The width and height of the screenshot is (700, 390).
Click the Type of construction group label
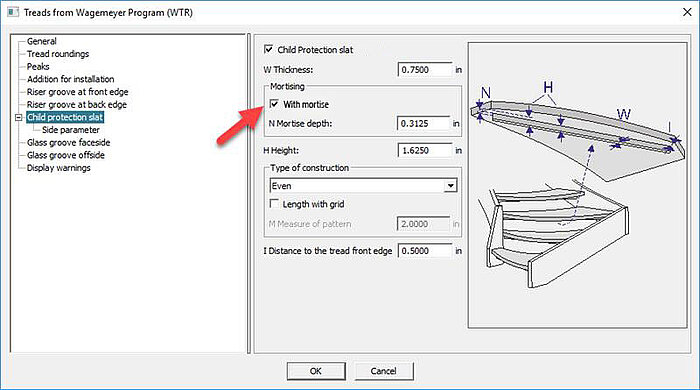(309, 168)
